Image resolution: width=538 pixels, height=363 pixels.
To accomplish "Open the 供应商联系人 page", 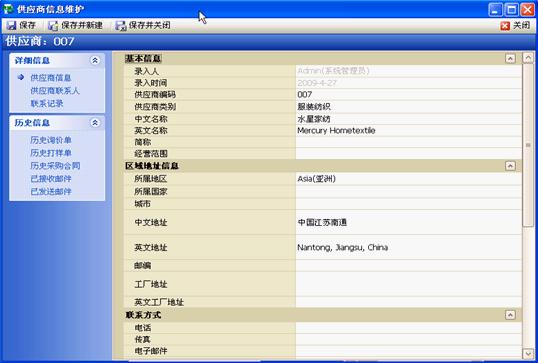I will pos(55,91).
